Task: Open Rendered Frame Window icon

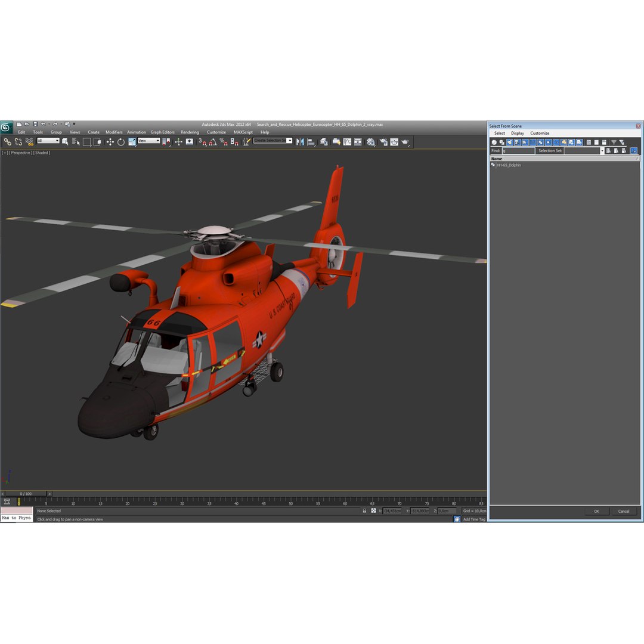Action: (x=394, y=142)
